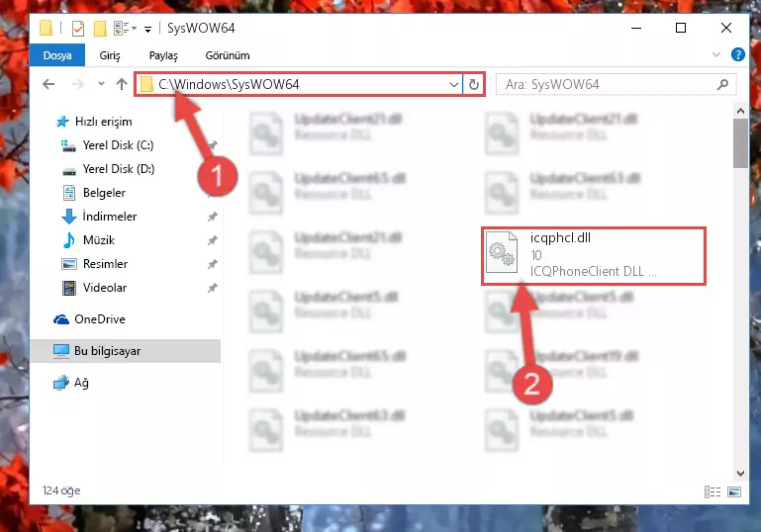
Task: Click the Properties quick access icon
Action: [x=77, y=29]
